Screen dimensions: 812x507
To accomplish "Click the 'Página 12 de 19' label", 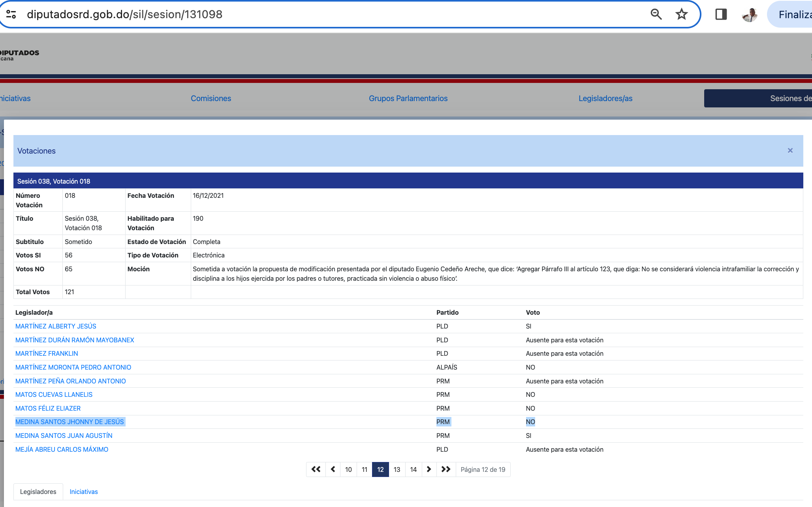I will click(483, 469).
